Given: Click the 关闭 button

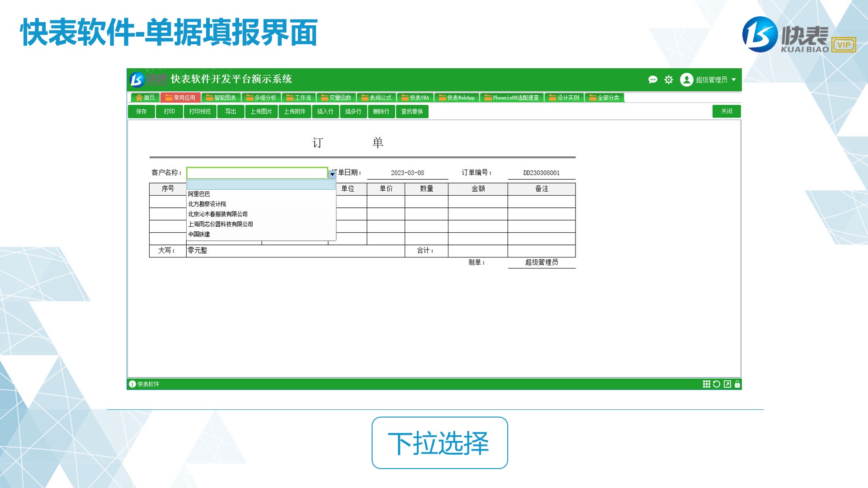Looking at the screenshot, I should coord(726,111).
